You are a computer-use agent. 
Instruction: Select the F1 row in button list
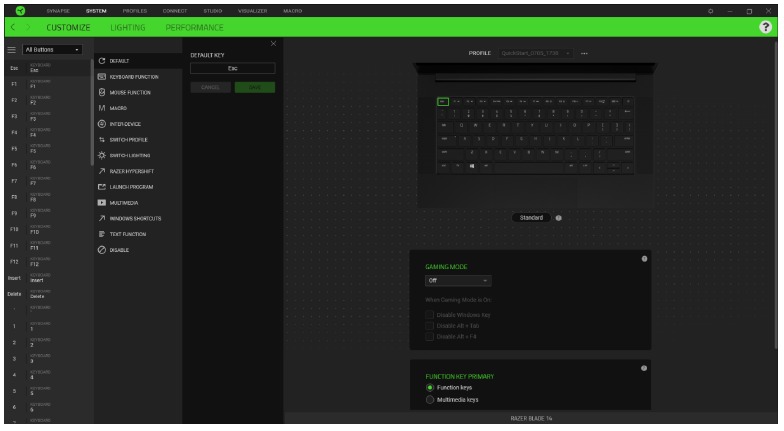(48, 84)
